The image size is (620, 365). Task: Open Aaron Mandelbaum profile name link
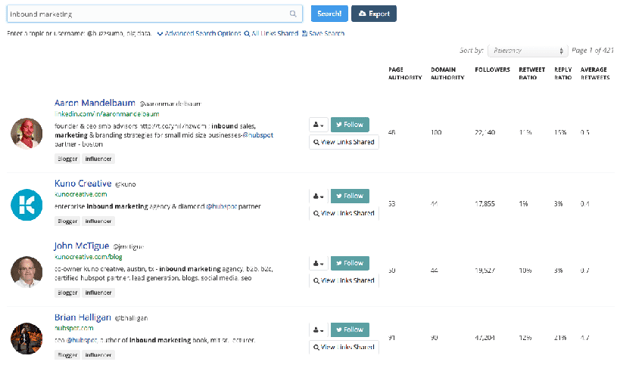pyautogui.click(x=95, y=103)
